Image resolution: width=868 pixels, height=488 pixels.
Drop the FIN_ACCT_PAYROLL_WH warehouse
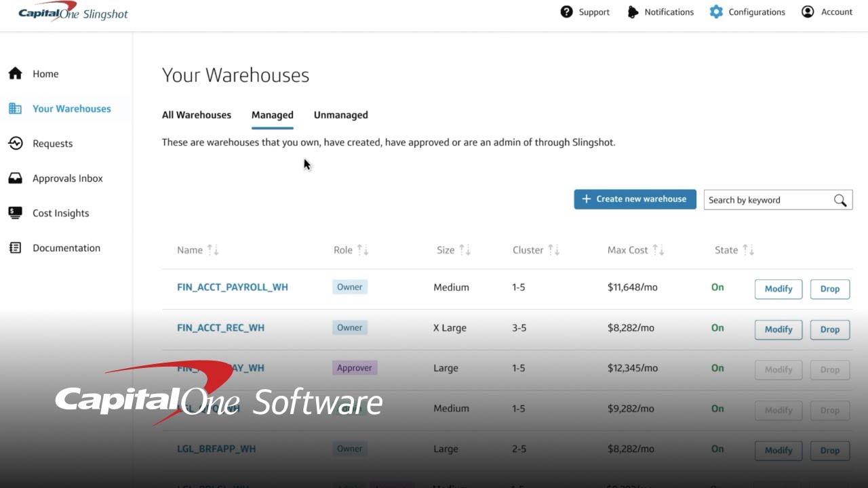(x=830, y=289)
